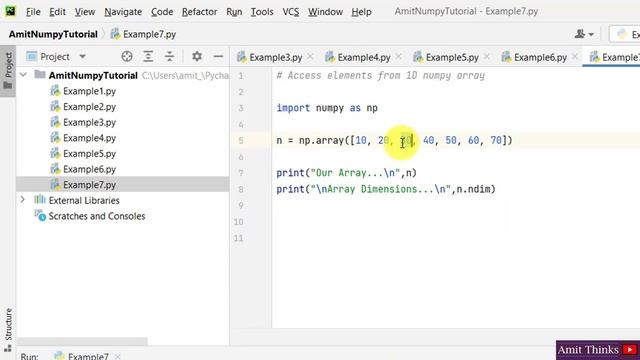This screenshot has width=640, height=360.
Task: Open the Structure tool window side tab
Action: 8,329
